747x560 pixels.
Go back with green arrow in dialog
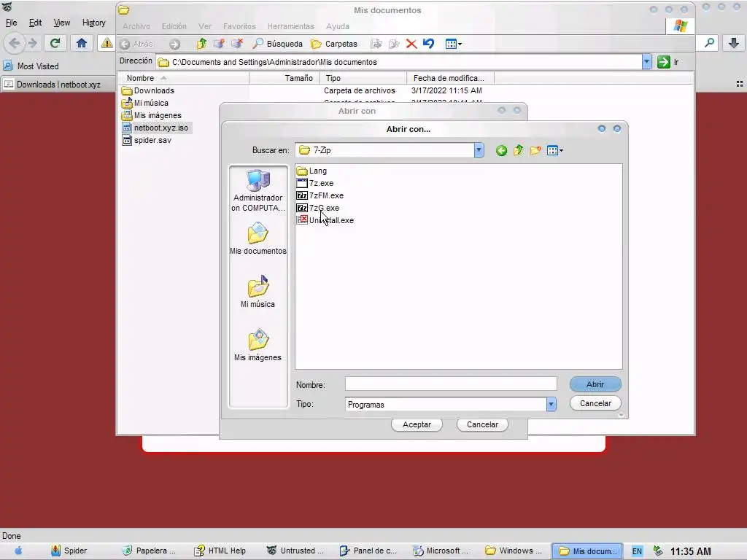[501, 150]
